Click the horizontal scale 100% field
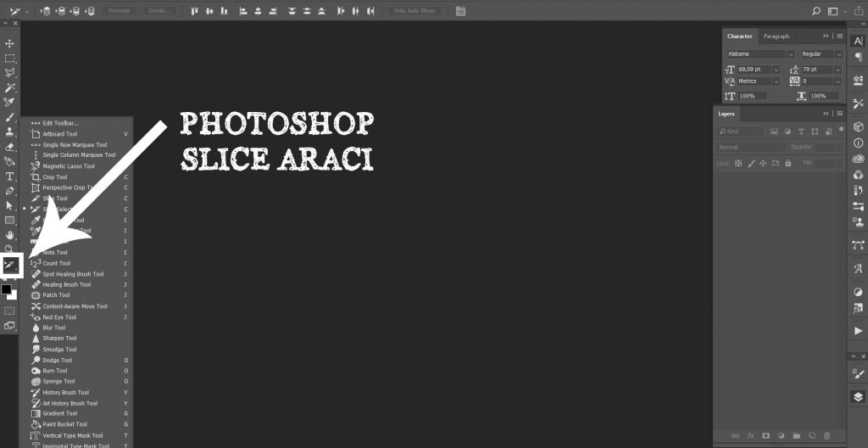Viewport: 868px width, 448px height. [x=825, y=96]
